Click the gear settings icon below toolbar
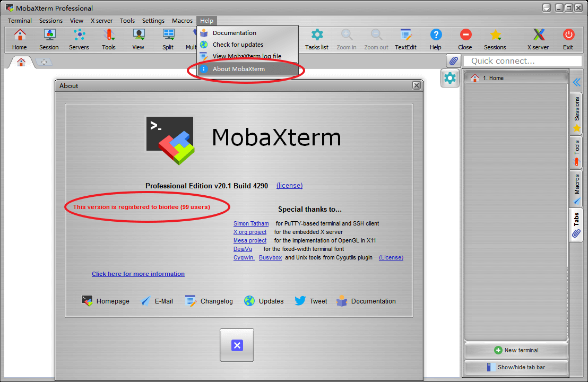 (x=450, y=78)
